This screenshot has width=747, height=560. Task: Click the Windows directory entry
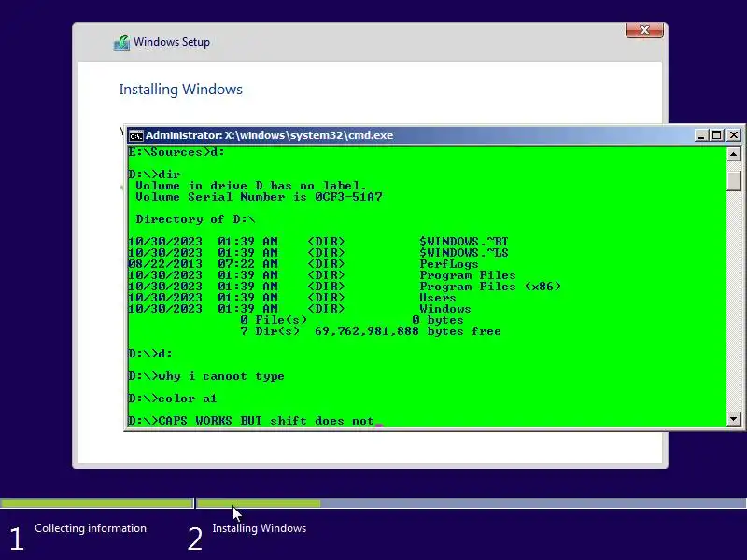click(x=445, y=309)
